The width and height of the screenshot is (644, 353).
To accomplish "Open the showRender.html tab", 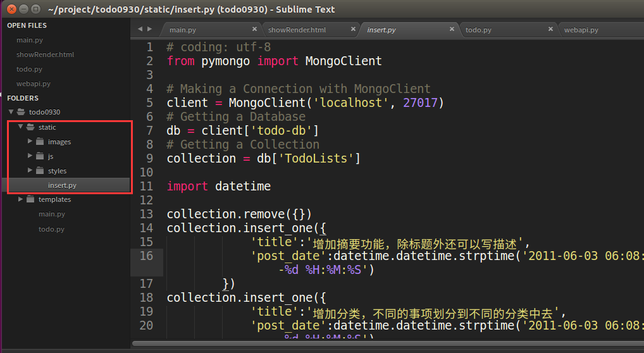I will point(297,30).
